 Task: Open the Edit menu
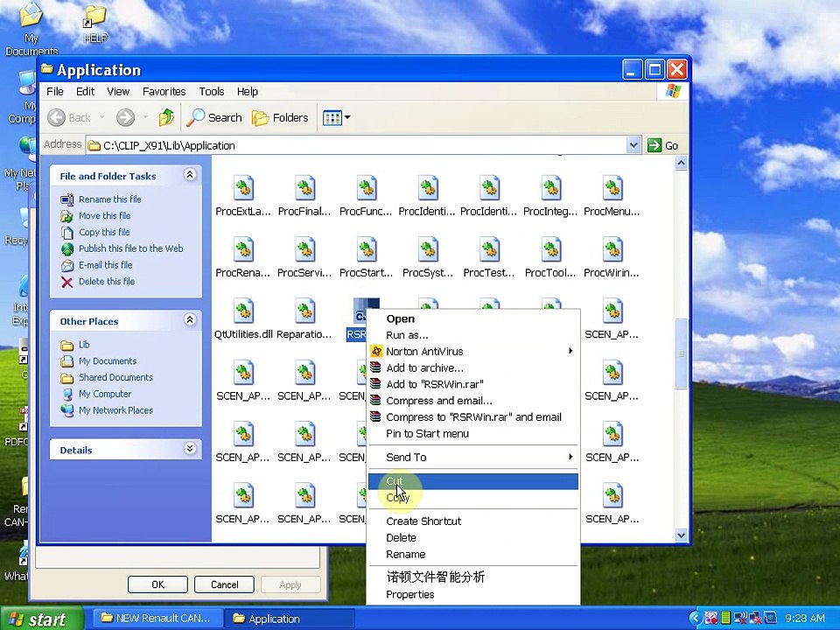[85, 92]
